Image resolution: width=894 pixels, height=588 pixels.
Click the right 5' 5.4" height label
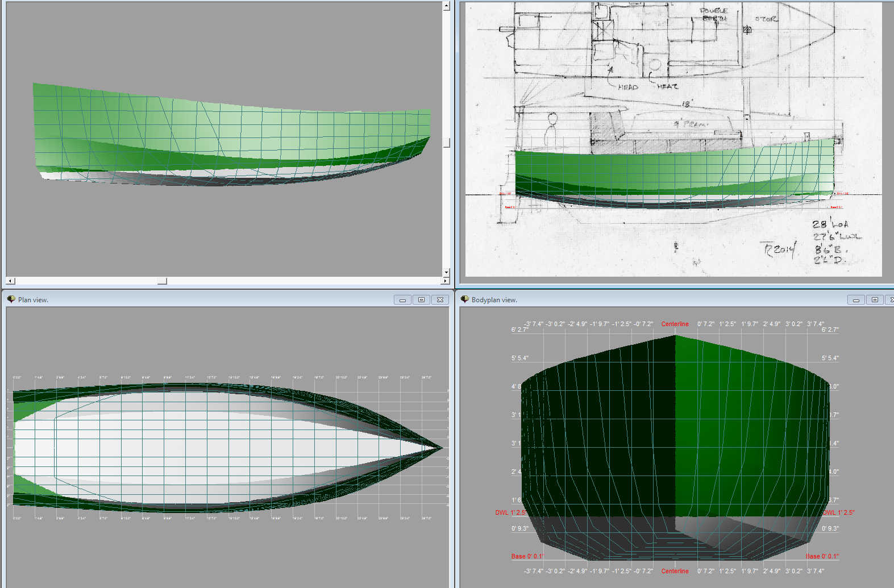tap(830, 358)
